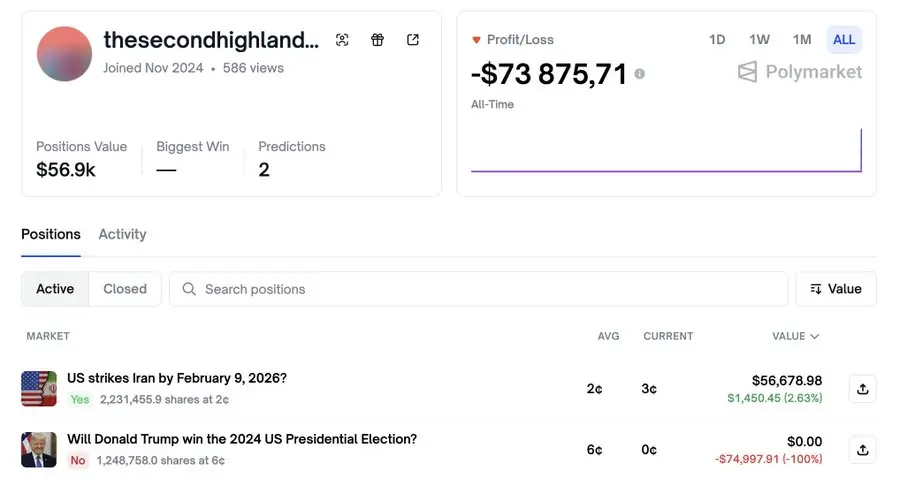This screenshot has height=486, width=900.
Task: Click the gift icon next to username
Action: [x=377, y=40]
